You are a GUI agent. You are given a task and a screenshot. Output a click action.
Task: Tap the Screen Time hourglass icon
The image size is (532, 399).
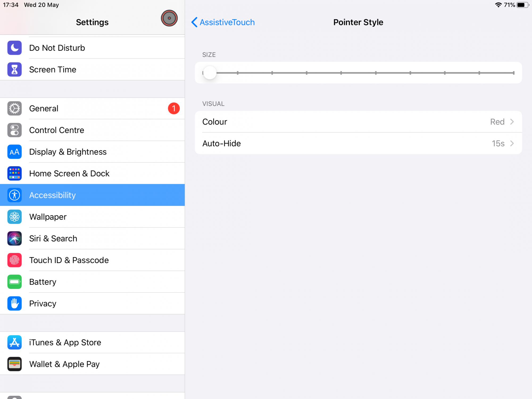[14, 69]
